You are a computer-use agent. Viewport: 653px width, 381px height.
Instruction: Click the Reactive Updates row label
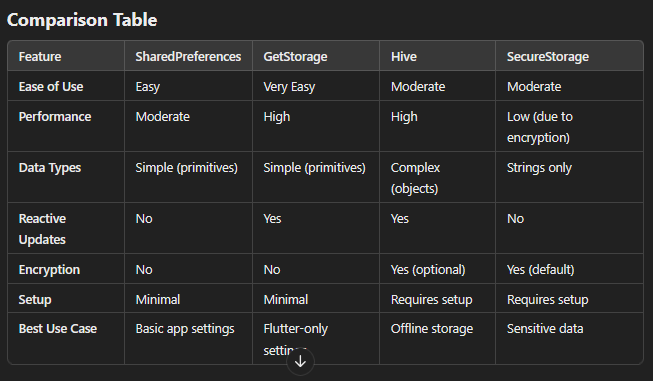point(42,229)
